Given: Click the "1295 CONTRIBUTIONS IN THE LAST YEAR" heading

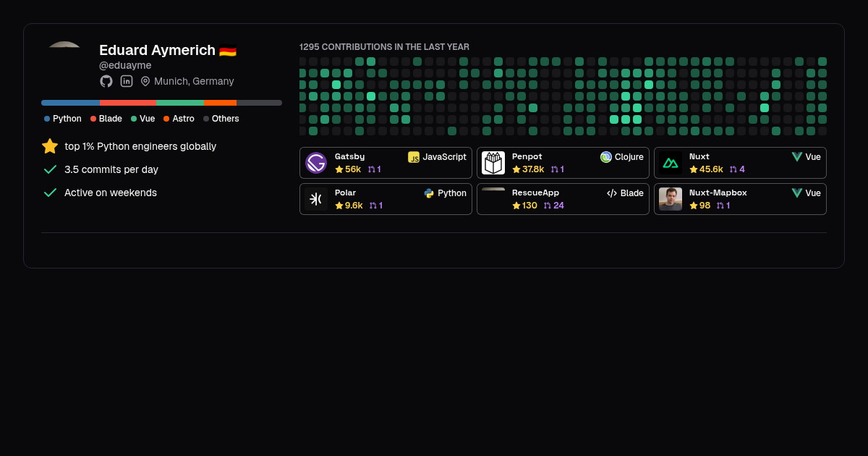Looking at the screenshot, I should pos(384,47).
